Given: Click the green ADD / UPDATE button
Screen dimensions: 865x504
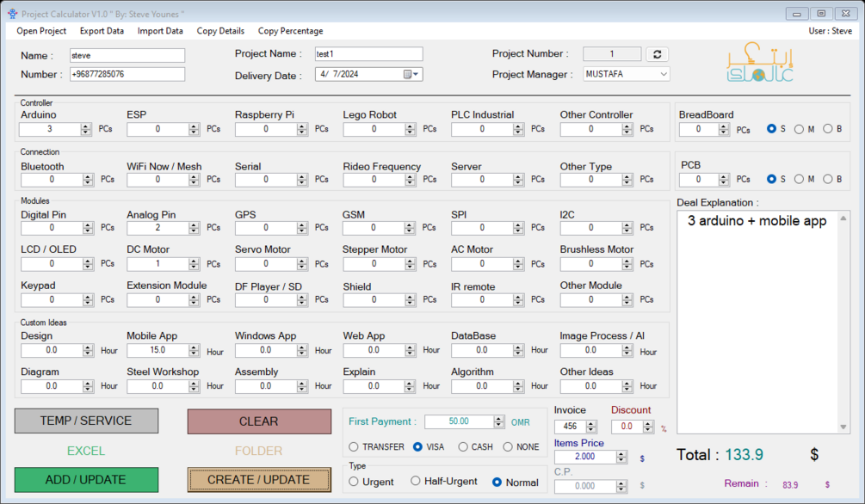Looking at the screenshot, I should click(x=86, y=480).
